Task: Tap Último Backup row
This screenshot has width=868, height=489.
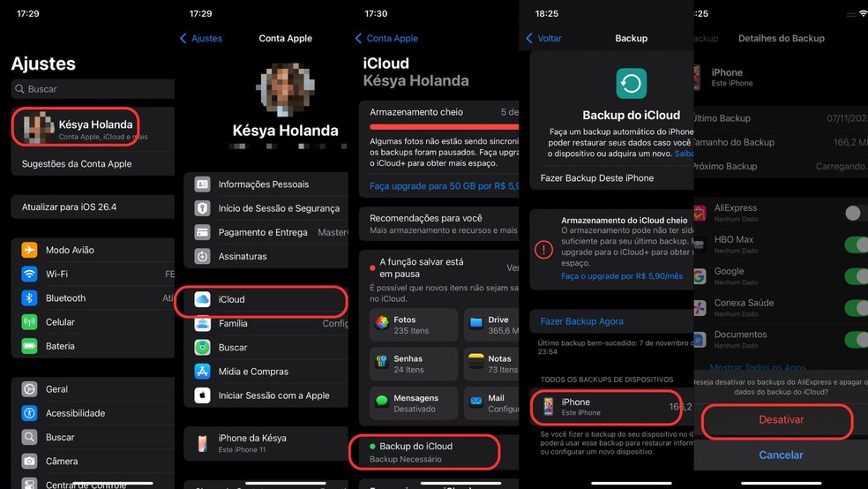Action: click(x=781, y=118)
